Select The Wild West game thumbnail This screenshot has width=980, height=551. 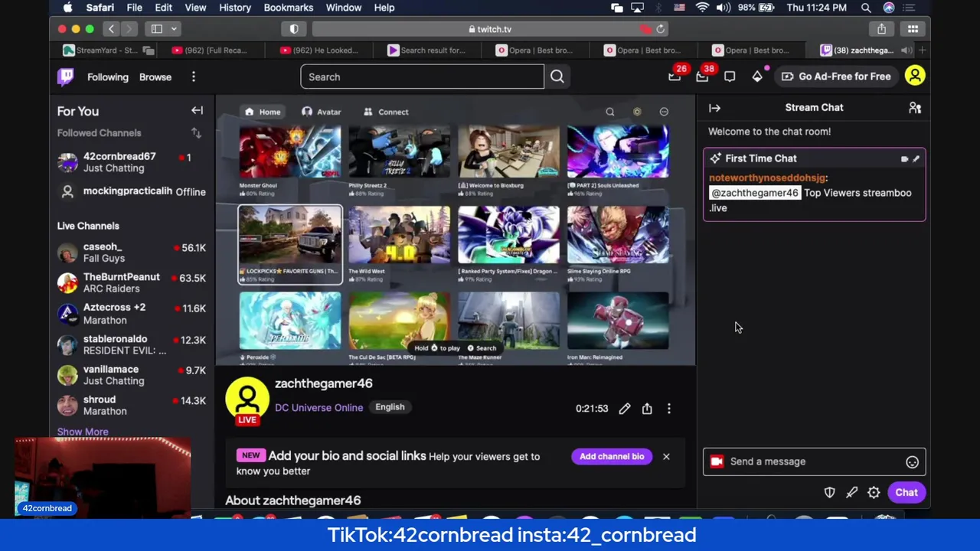(400, 235)
